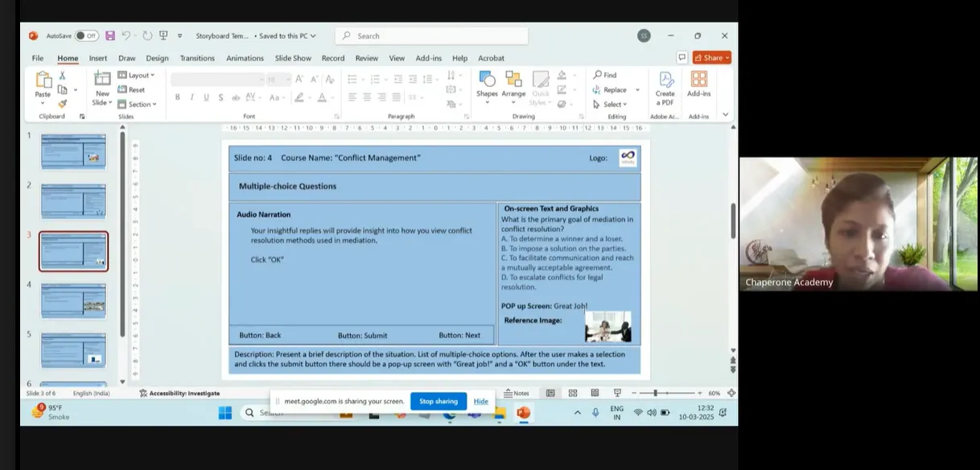Expand the Layout dropdown

coord(137,75)
